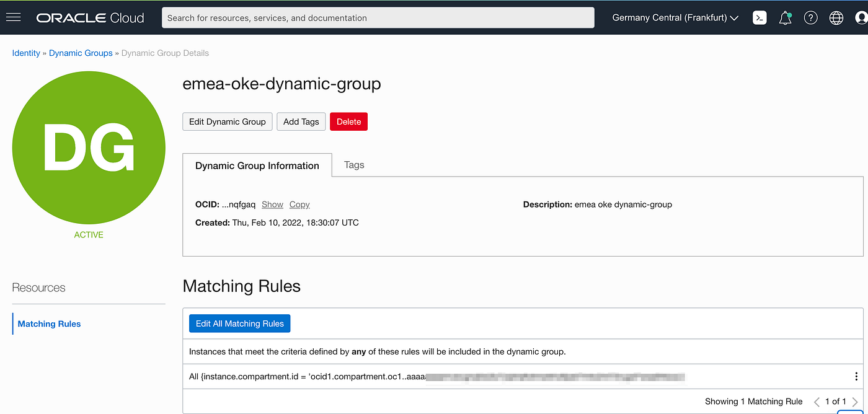
Task: Click the Oracle Cloud logo
Action: (91, 18)
